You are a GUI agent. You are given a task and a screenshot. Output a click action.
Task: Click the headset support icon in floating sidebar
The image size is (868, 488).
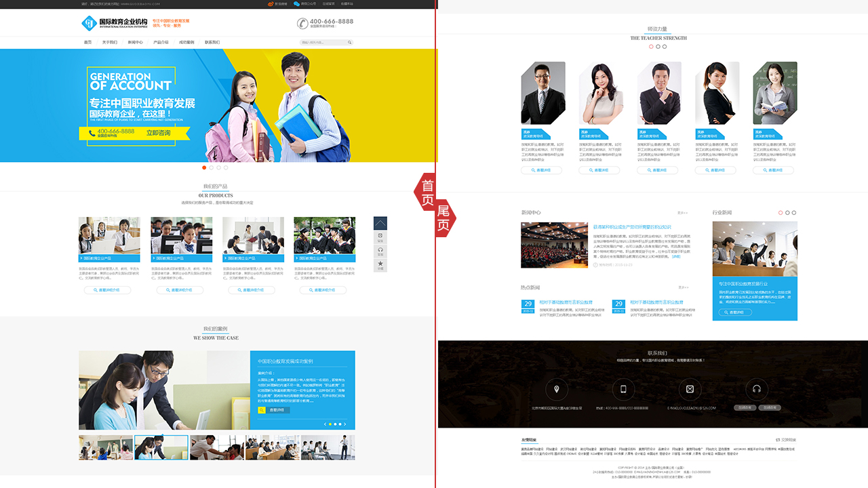click(380, 250)
